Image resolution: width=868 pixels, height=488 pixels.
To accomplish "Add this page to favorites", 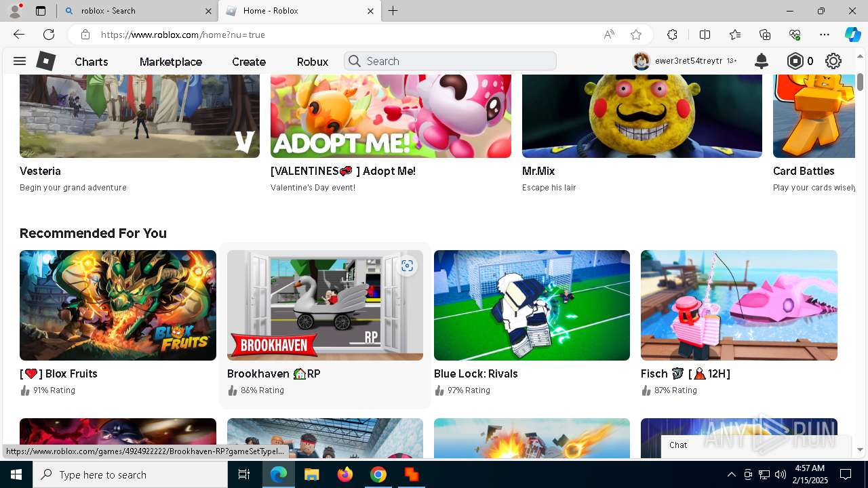I will tap(636, 35).
